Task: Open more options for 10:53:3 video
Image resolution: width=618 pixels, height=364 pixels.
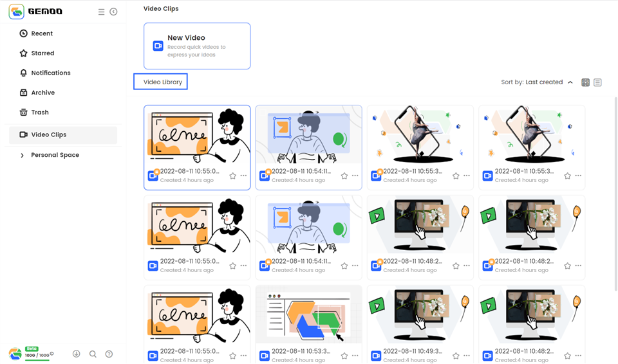Action: click(x=355, y=356)
